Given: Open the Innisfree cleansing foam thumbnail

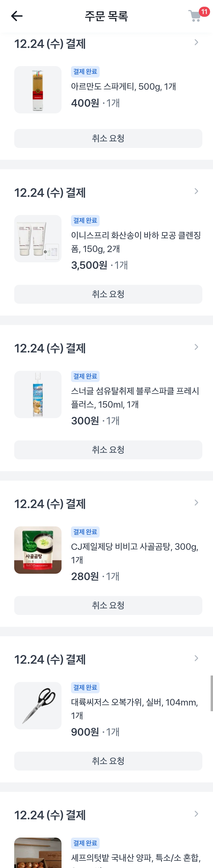Looking at the screenshot, I should pyautogui.click(x=38, y=239).
